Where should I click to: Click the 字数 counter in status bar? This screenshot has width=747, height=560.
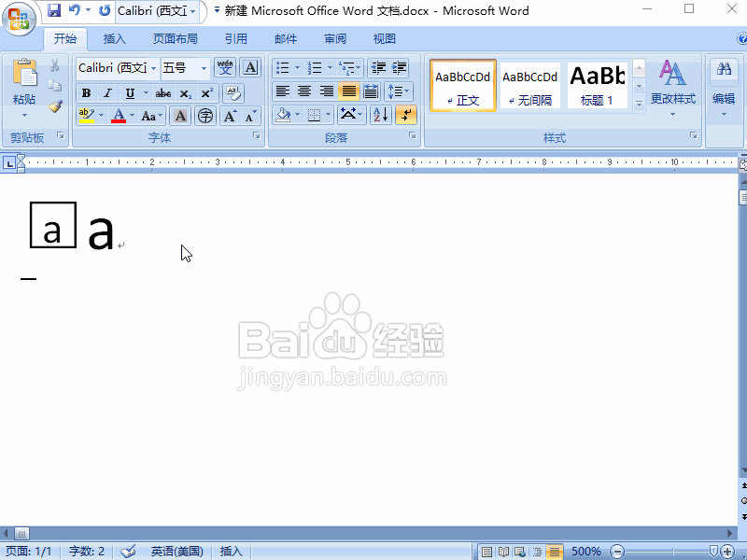tap(85, 550)
